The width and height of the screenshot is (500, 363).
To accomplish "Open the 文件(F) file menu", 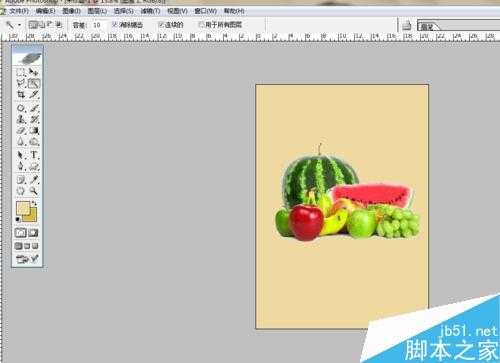I will (x=19, y=11).
